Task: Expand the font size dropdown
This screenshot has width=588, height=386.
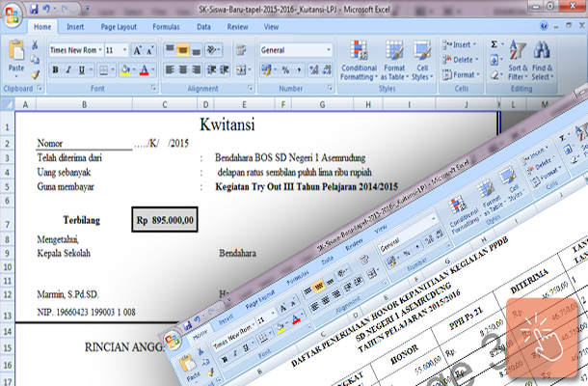Action: pyautogui.click(x=125, y=50)
